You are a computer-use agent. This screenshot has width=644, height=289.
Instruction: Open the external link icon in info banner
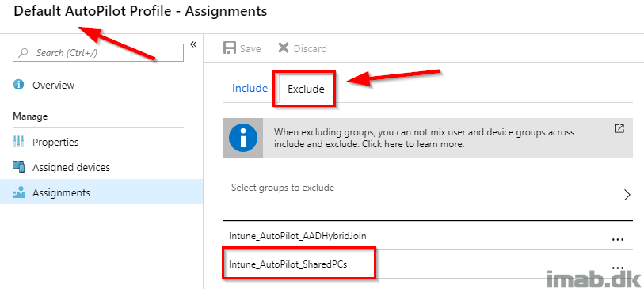coord(619,128)
